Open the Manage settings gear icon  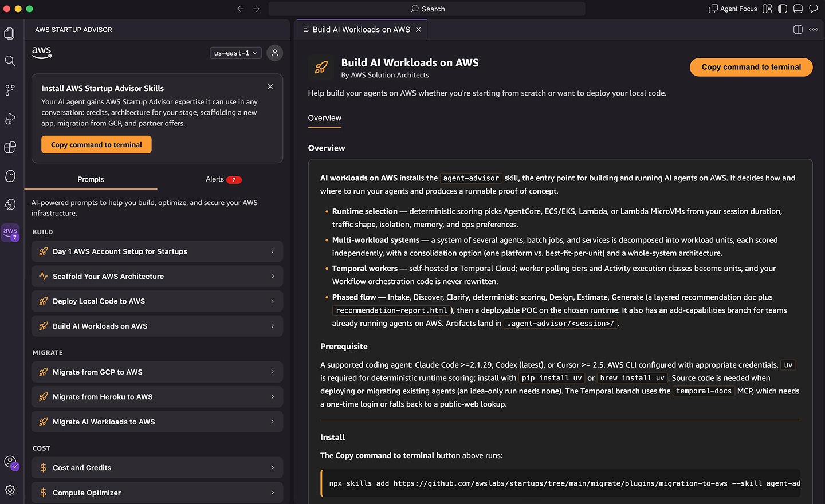coord(10,490)
